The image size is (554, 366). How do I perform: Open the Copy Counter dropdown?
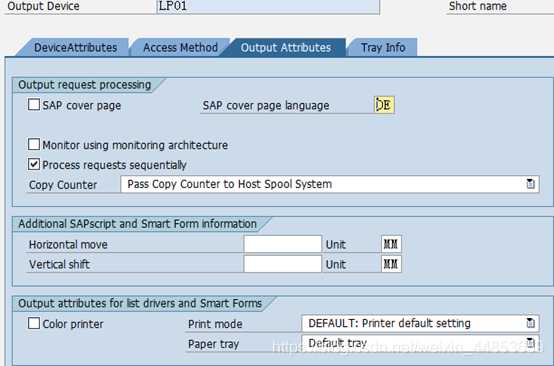[330, 184]
